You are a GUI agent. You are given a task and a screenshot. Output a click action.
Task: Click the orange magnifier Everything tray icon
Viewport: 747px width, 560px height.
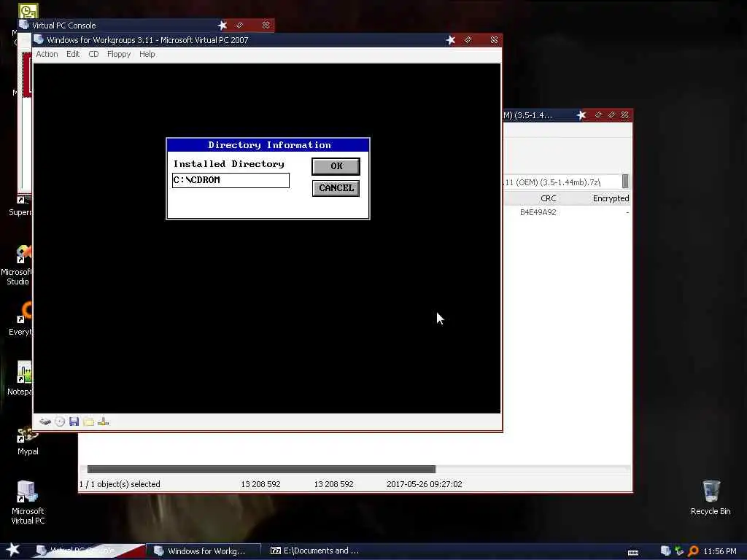pos(693,551)
